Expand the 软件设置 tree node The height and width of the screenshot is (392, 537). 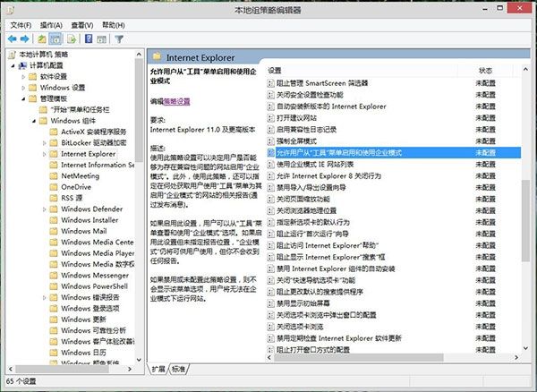click(23, 76)
